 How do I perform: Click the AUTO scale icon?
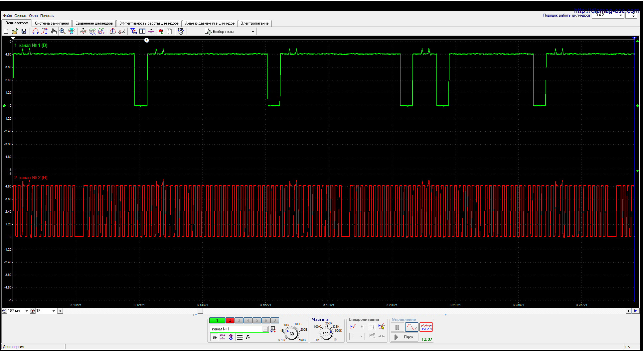point(113,31)
